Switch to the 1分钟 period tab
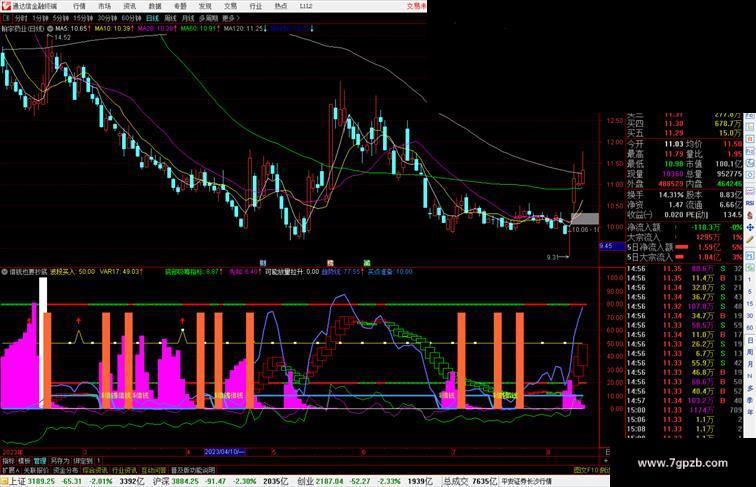 [40, 18]
